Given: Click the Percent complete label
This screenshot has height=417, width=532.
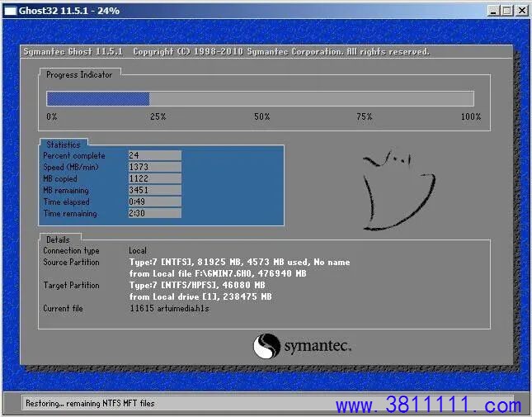Looking at the screenshot, I should 74,156.
